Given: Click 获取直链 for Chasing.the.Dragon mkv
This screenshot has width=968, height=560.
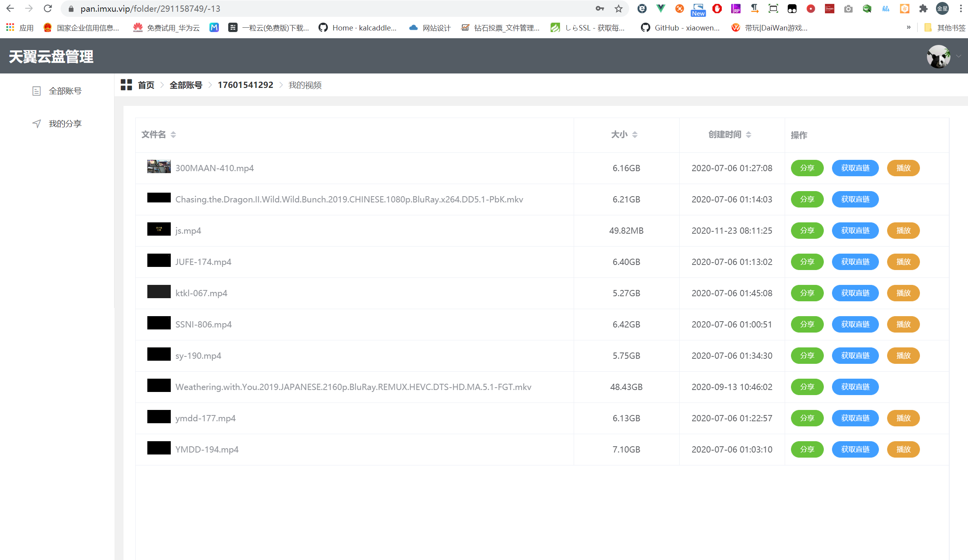Looking at the screenshot, I should click(855, 199).
